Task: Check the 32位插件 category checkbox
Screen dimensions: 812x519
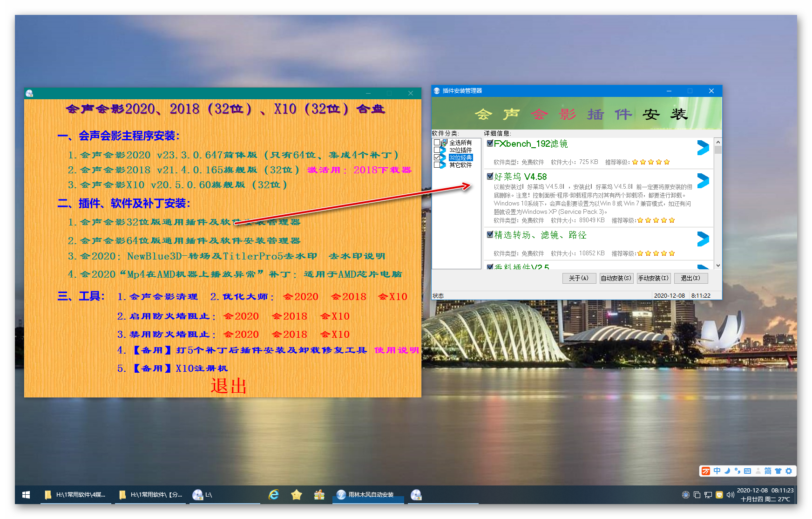Action: coord(437,150)
